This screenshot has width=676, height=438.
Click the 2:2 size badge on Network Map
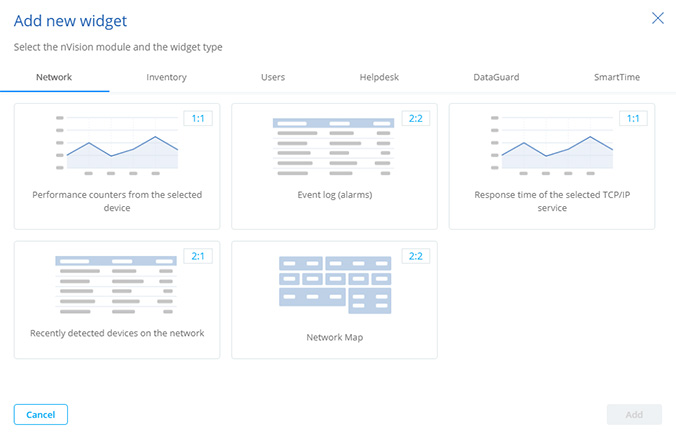point(416,256)
